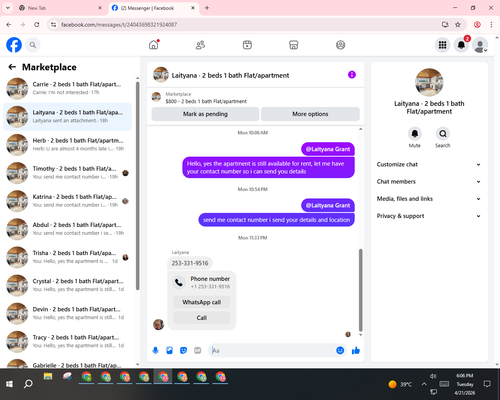The image size is (500, 400).
Task: Click the WhatsApp call button
Action: click(202, 302)
